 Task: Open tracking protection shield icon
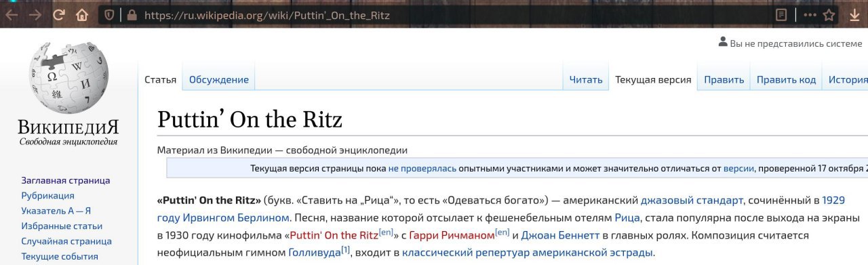[x=108, y=14]
